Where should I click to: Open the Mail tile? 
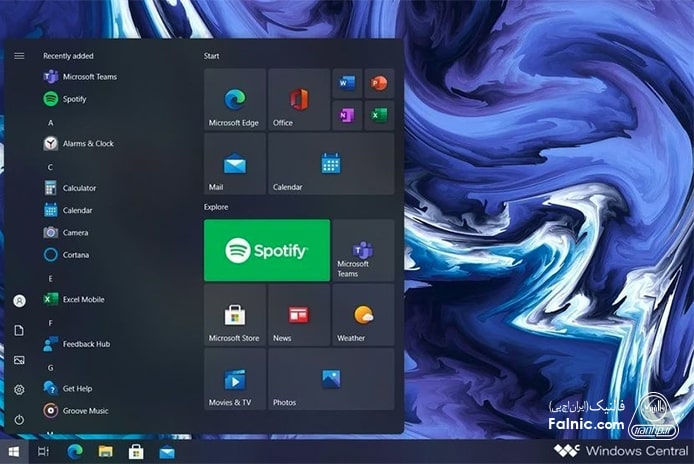point(234,164)
